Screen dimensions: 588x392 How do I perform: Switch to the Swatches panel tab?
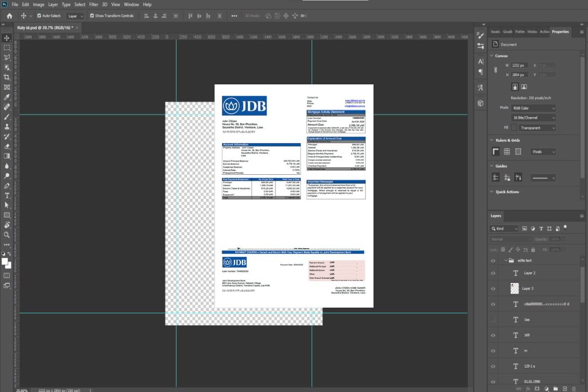[495, 32]
